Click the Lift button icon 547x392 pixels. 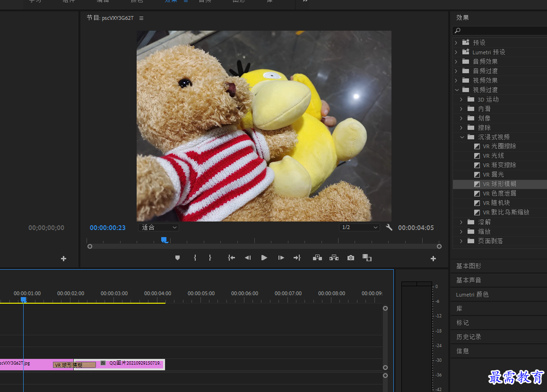(x=317, y=258)
